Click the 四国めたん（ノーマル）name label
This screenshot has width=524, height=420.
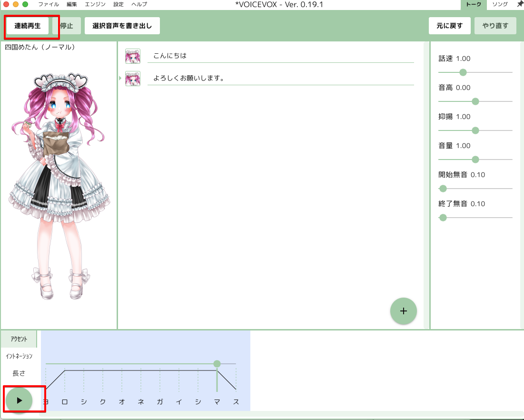pyautogui.click(x=40, y=47)
